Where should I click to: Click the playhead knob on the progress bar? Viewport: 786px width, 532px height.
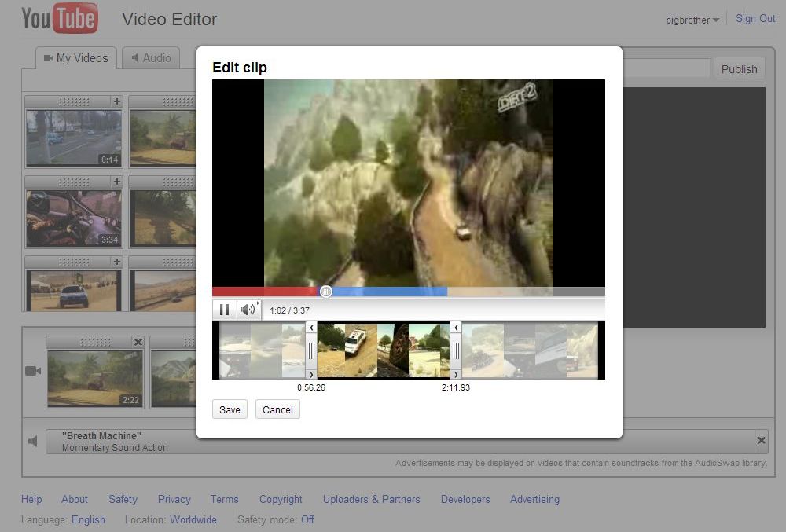[326, 292]
